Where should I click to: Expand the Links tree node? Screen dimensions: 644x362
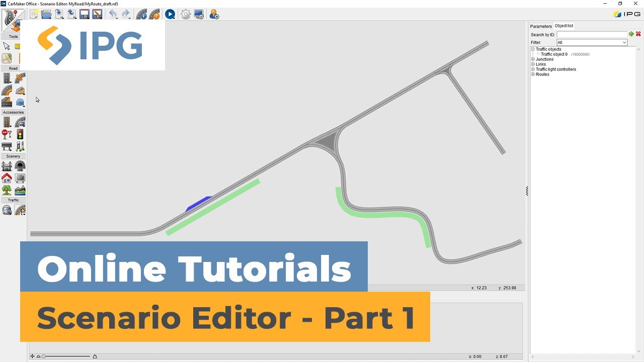pyautogui.click(x=533, y=64)
